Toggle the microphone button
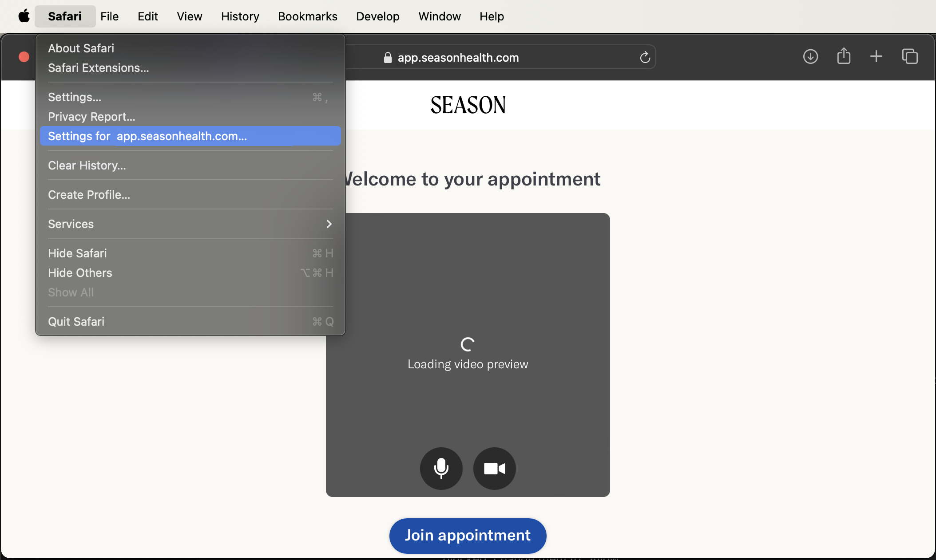Screen dimensions: 936x560 click(441, 468)
